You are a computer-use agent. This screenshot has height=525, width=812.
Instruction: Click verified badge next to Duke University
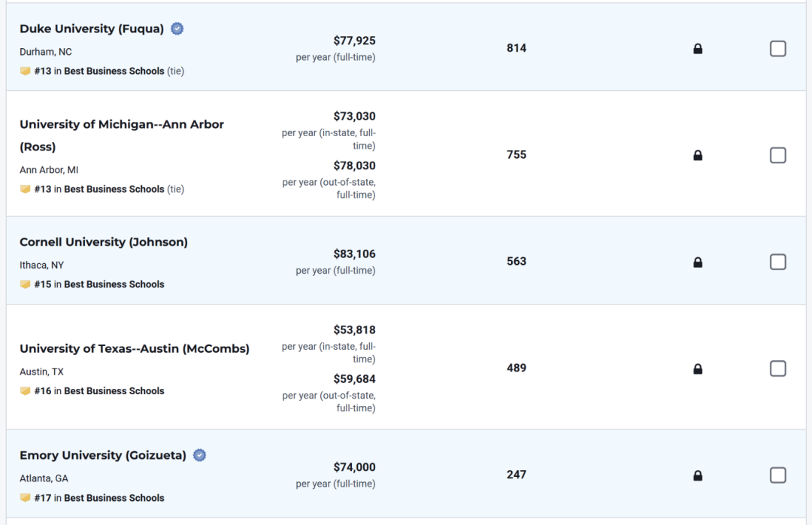[x=177, y=29]
